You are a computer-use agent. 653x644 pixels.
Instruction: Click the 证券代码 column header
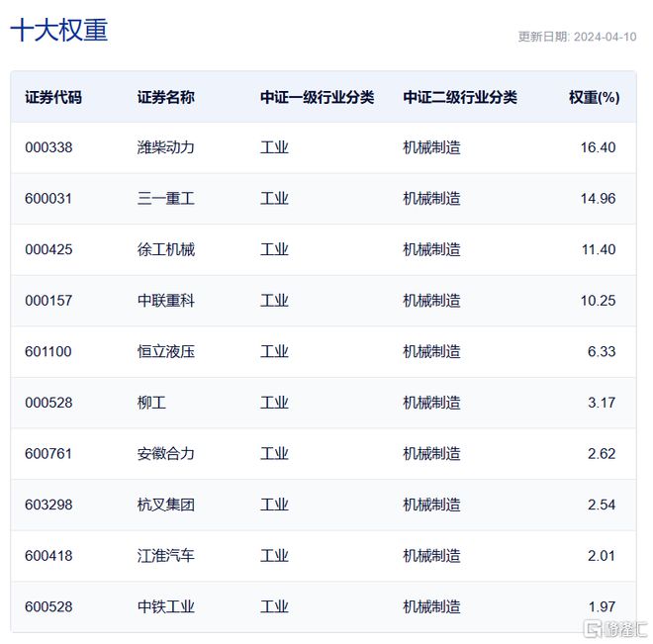pos(53,97)
